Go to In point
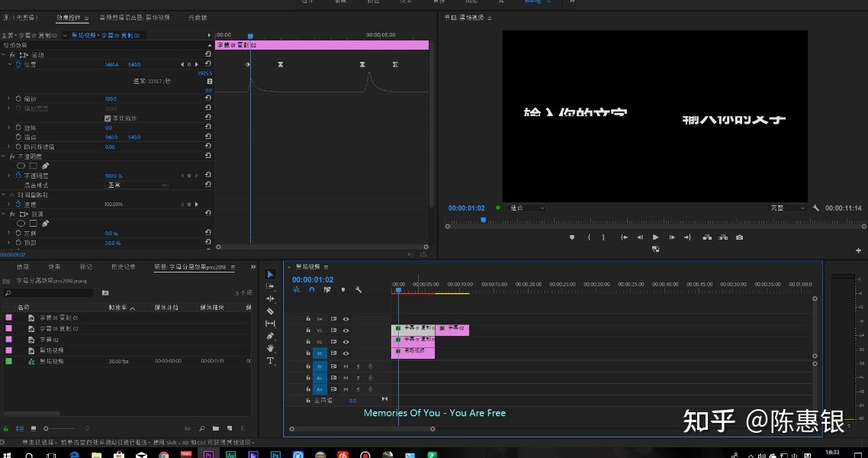 pyautogui.click(x=624, y=237)
